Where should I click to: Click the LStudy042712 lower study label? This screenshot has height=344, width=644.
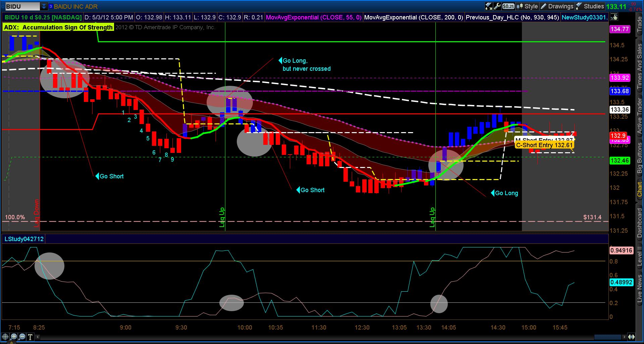[x=24, y=239]
